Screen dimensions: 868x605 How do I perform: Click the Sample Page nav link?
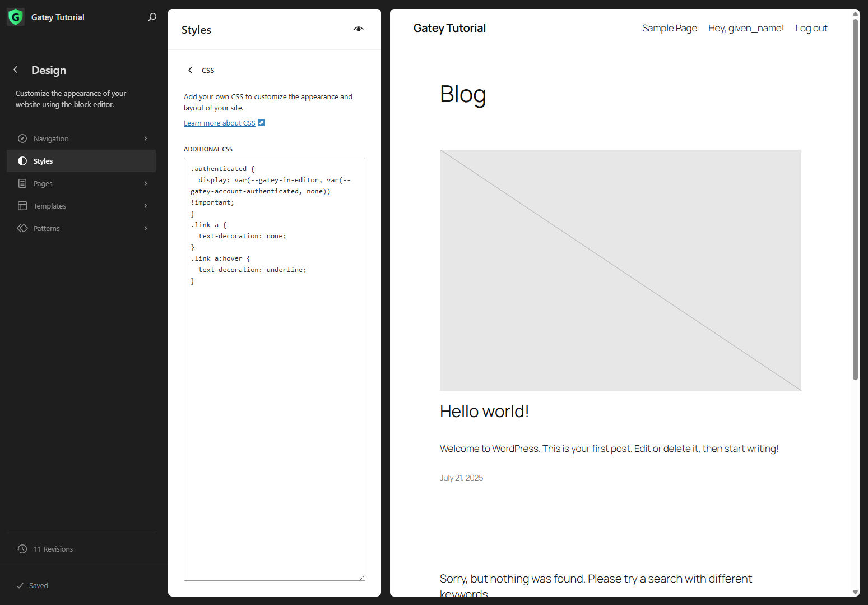pos(670,28)
